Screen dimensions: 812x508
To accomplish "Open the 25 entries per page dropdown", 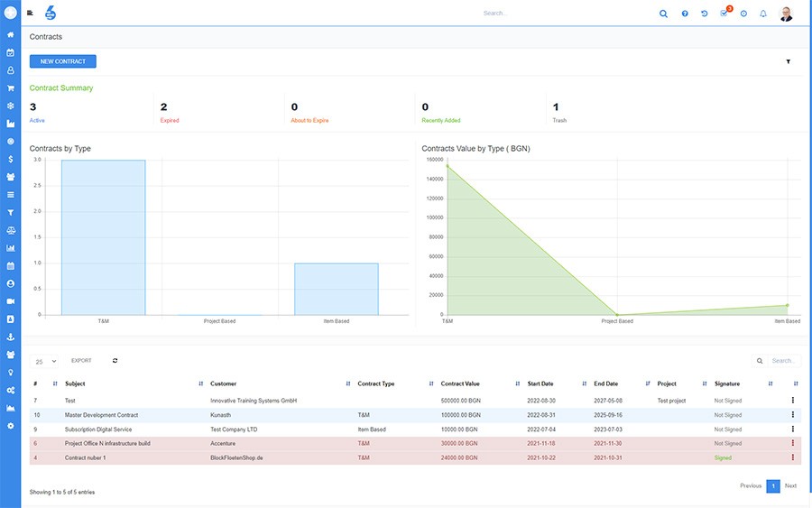I will click(44, 362).
